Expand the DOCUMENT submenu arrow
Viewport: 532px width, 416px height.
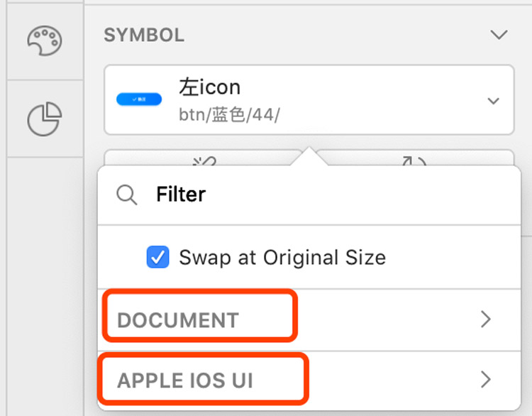[x=486, y=319]
